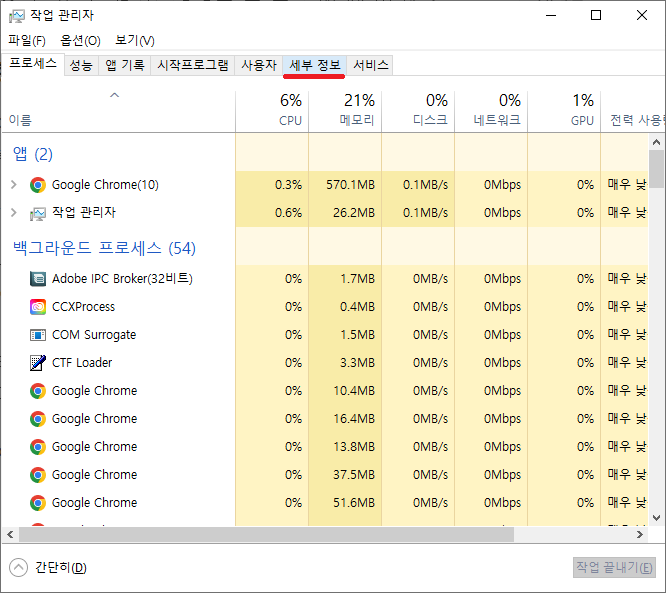
Task: Select the 프로세스 tab
Action: point(33,64)
